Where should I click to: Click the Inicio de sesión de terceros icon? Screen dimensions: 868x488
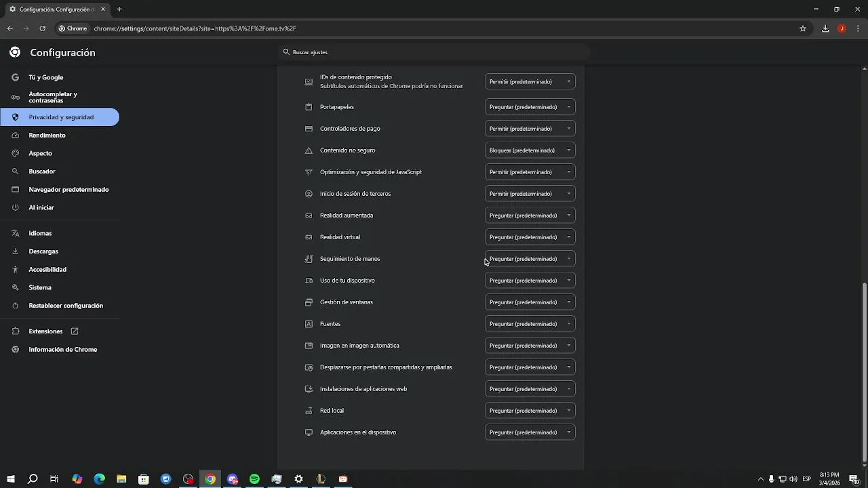309,194
